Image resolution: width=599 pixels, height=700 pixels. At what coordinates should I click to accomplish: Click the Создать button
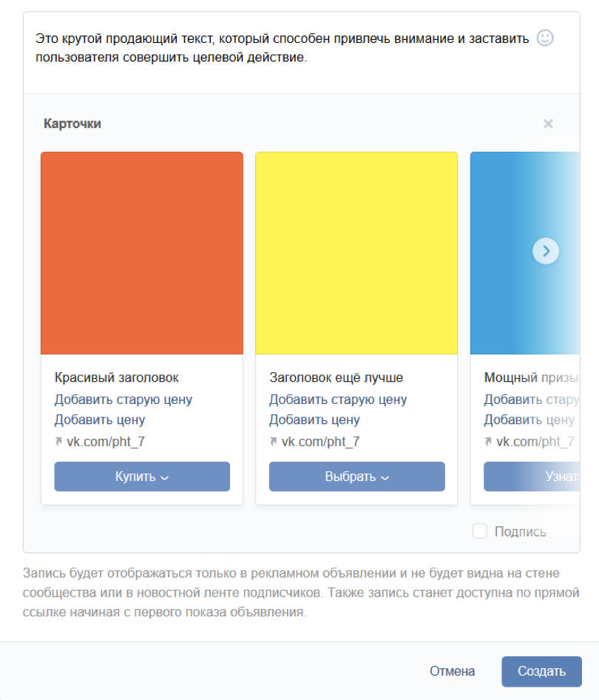point(541,671)
